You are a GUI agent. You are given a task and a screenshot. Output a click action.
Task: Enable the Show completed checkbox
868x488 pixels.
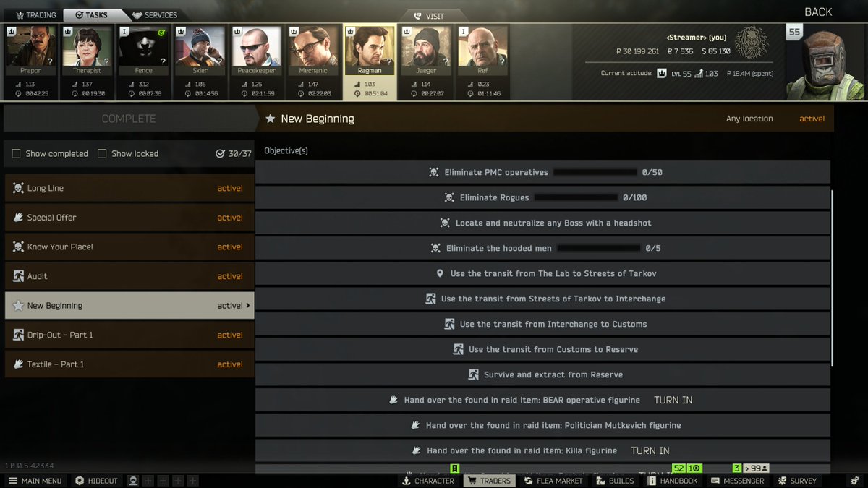(x=16, y=153)
